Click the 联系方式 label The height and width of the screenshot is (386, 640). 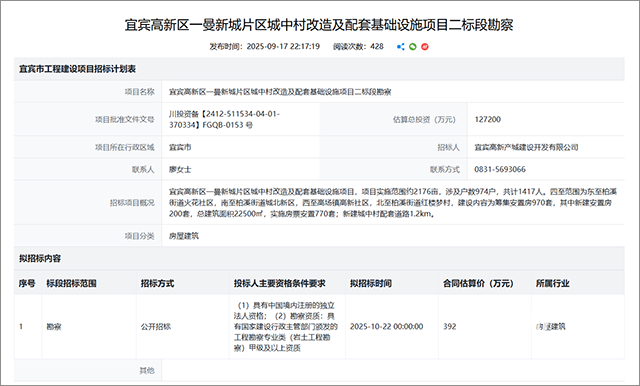tap(444, 169)
